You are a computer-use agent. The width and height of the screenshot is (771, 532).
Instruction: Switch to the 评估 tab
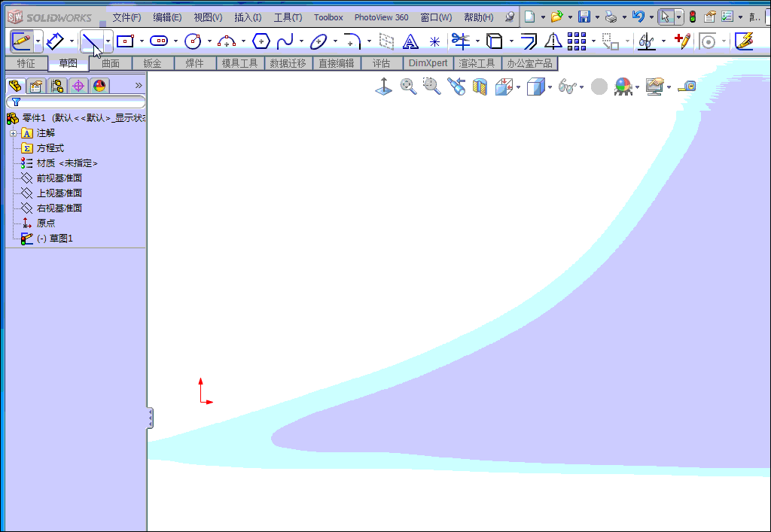click(381, 63)
